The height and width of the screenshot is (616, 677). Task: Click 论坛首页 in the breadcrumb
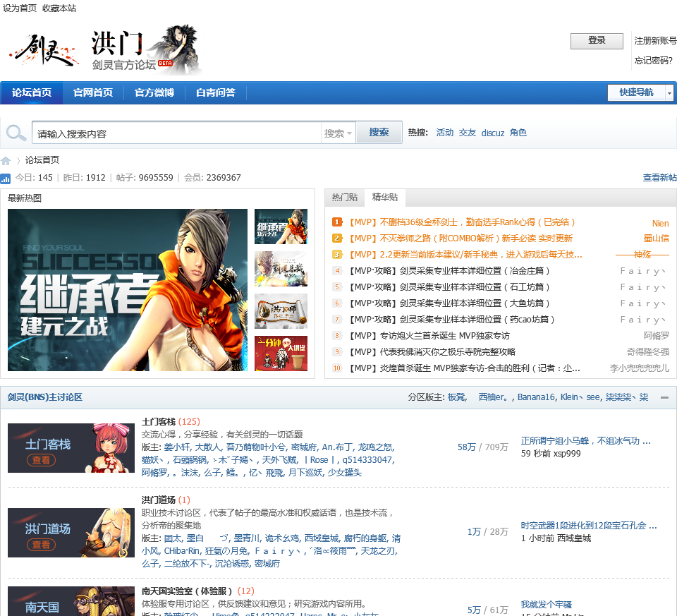coord(42,160)
